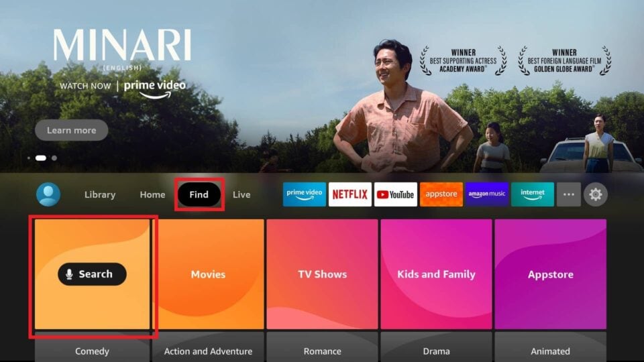The image size is (644, 362).
Task: Click the Learn more button
Action: (x=72, y=130)
